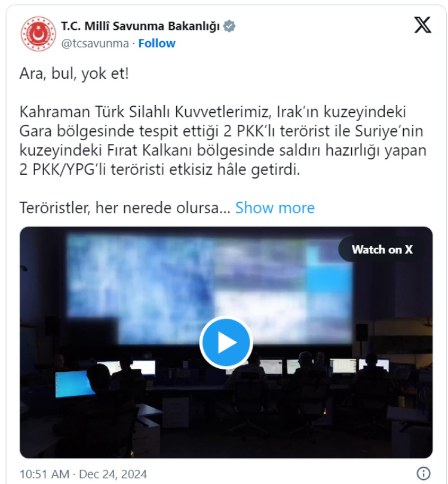Follow the @tcsavunma account
The image size is (448, 484).
click(x=157, y=44)
